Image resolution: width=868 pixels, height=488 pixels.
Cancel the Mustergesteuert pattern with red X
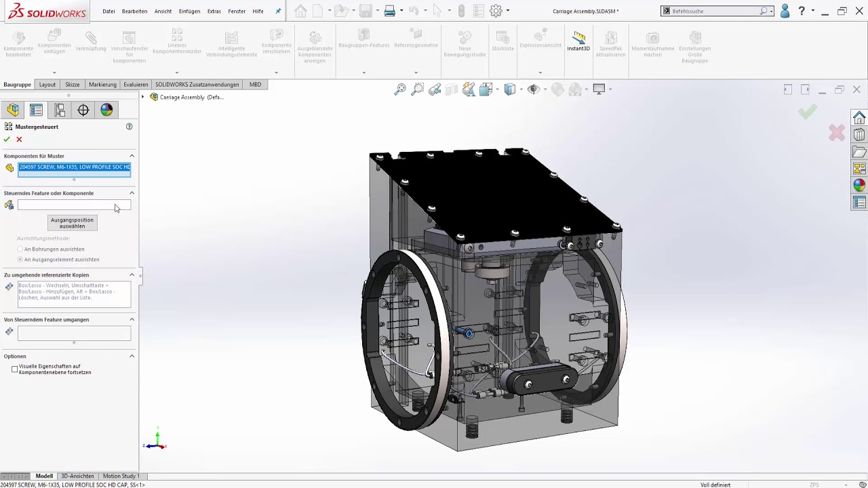coord(19,139)
